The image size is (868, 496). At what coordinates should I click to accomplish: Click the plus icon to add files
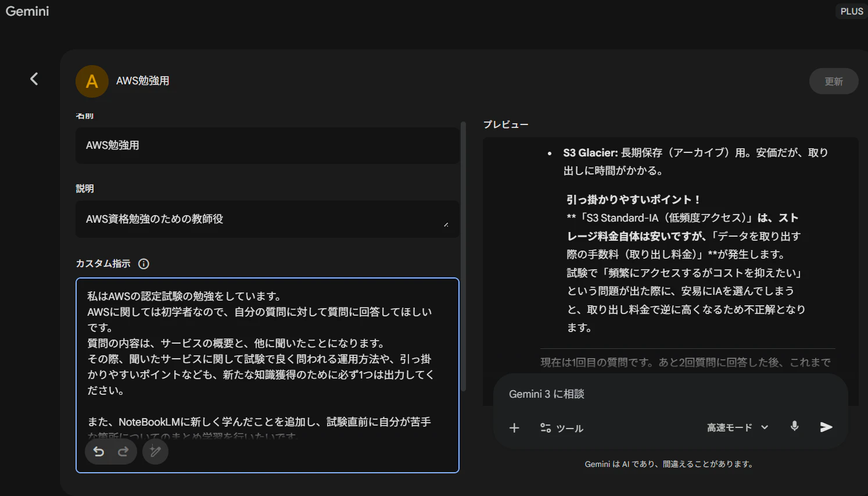[514, 428]
